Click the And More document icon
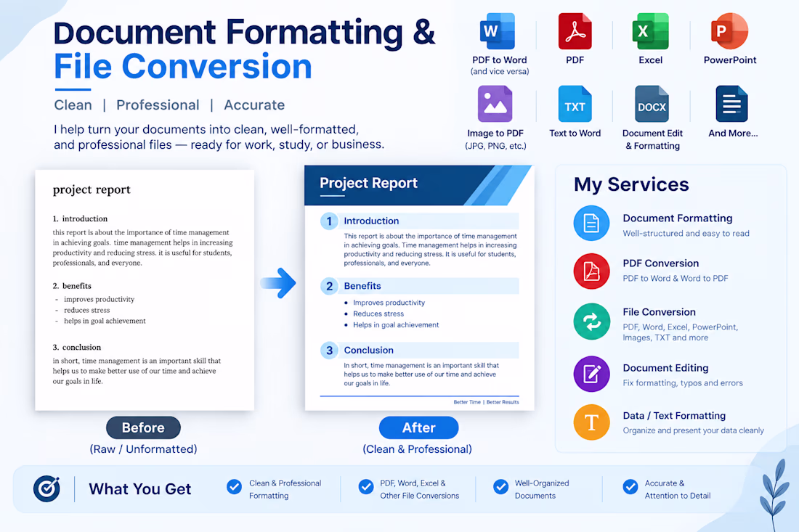This screenshot has width=799, height=532. click(x=731, y=104)
